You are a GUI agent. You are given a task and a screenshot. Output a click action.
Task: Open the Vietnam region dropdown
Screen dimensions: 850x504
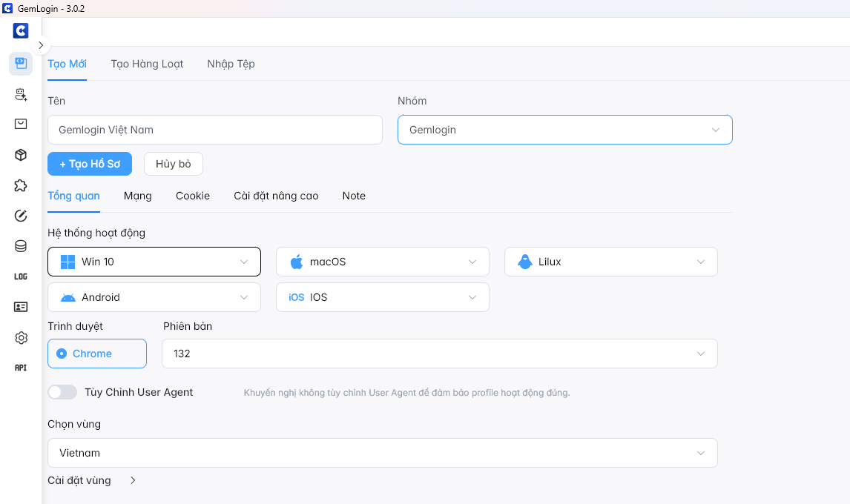382,453
